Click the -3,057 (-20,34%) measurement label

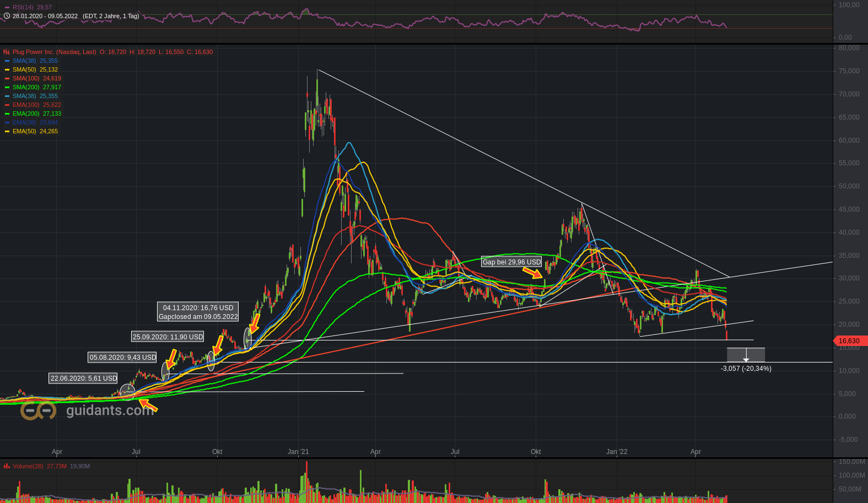(746, 369)
